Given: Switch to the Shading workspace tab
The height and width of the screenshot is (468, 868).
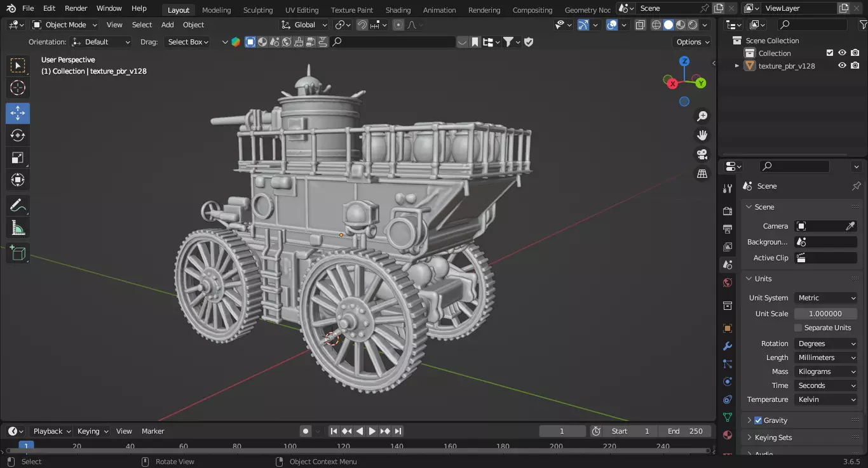Looking at the screenshot, I should pyautogui.click(x=398, y=10).
